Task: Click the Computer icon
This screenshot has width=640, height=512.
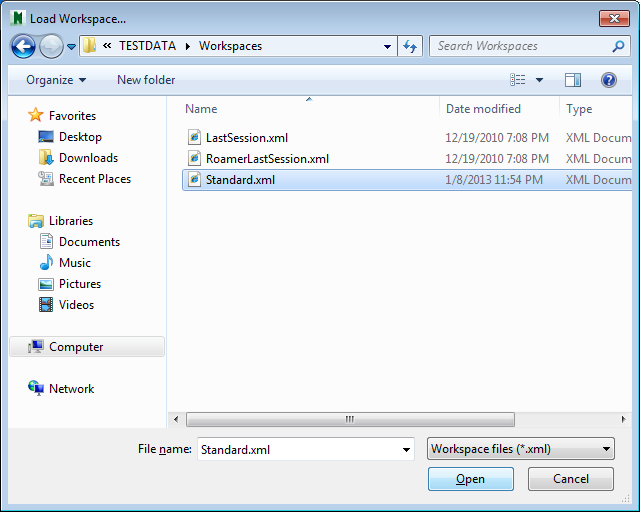Action: point(36,347)
